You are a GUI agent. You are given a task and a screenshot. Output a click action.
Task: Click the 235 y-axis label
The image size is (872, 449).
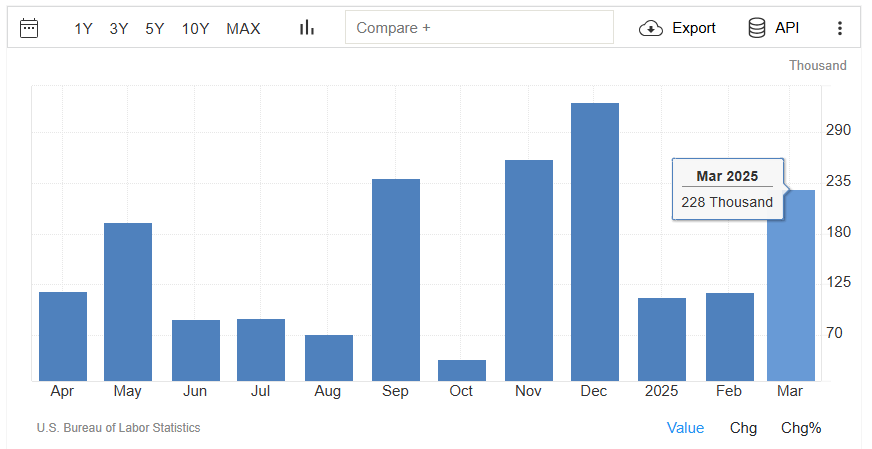pos(838,181)
